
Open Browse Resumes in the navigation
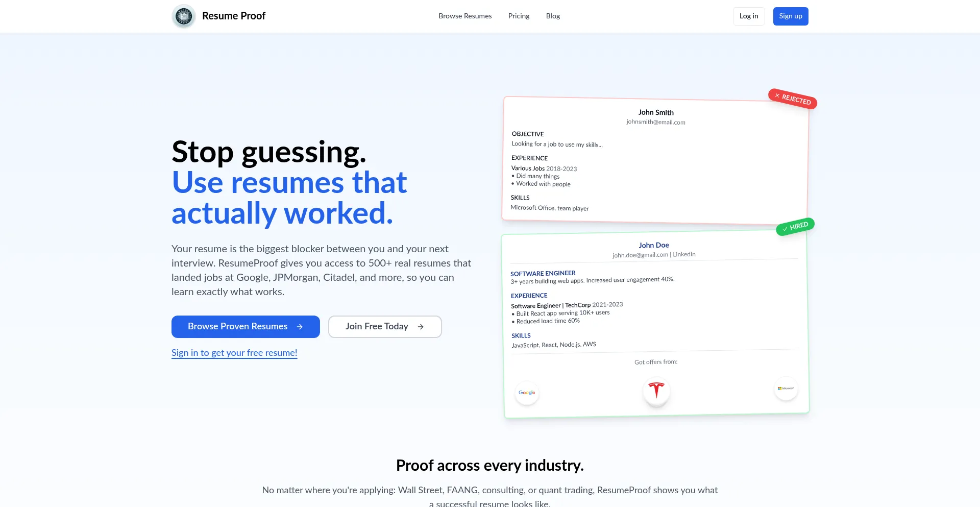coord(465,16)
